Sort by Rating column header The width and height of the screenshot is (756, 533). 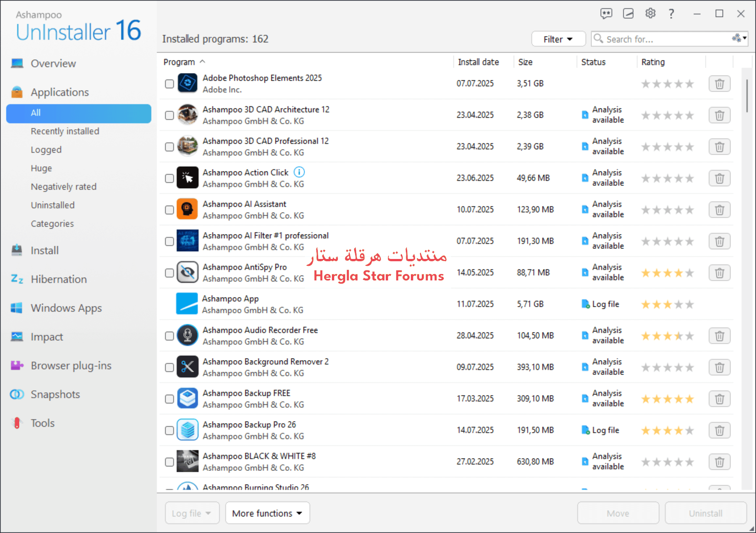pyautogui.click(x=653, y=62)
